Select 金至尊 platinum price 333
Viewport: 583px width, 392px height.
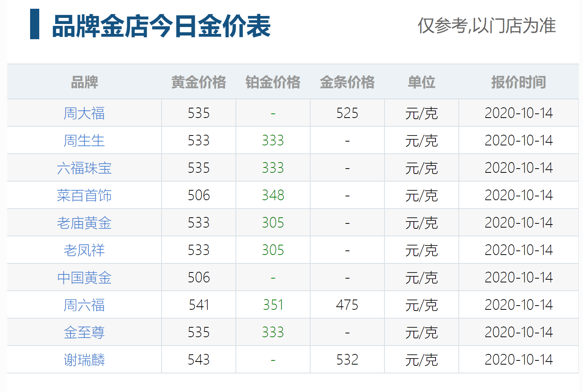[273, 332]
